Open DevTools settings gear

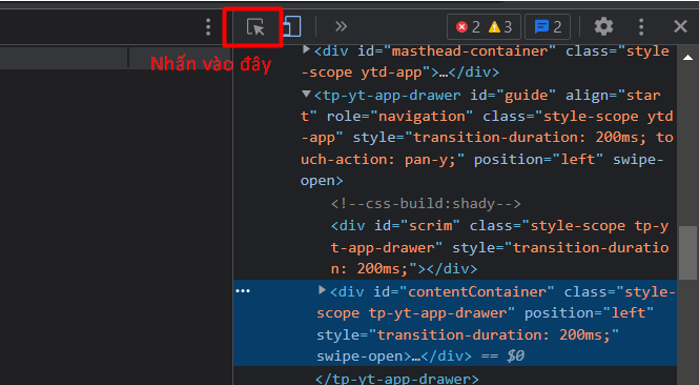pos(604,27)
